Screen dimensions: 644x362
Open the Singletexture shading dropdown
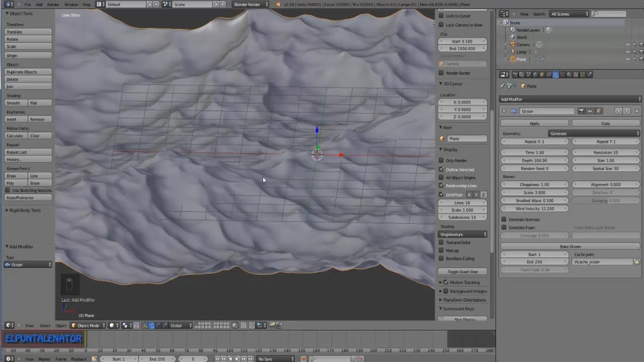[x=463, y=234]
